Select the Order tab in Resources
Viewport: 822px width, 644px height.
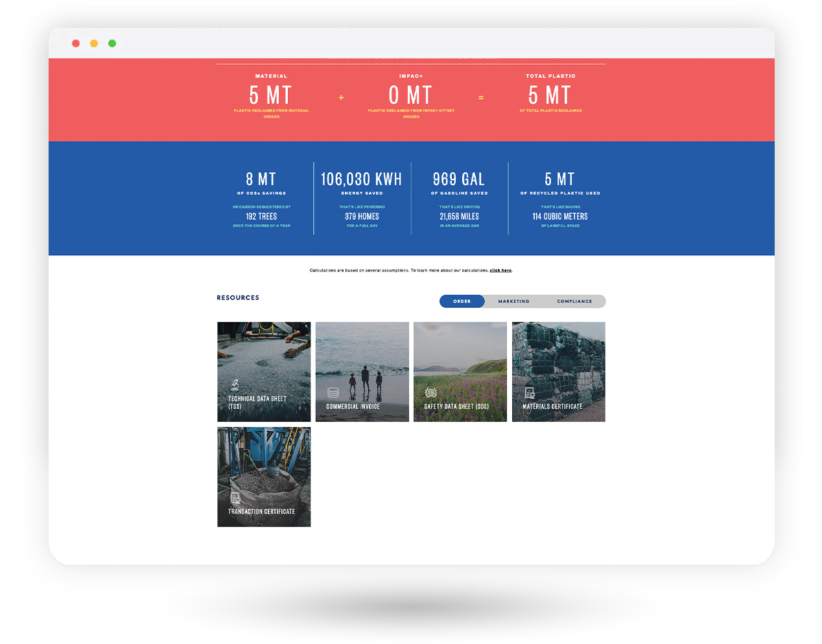(x=462, y=301)
